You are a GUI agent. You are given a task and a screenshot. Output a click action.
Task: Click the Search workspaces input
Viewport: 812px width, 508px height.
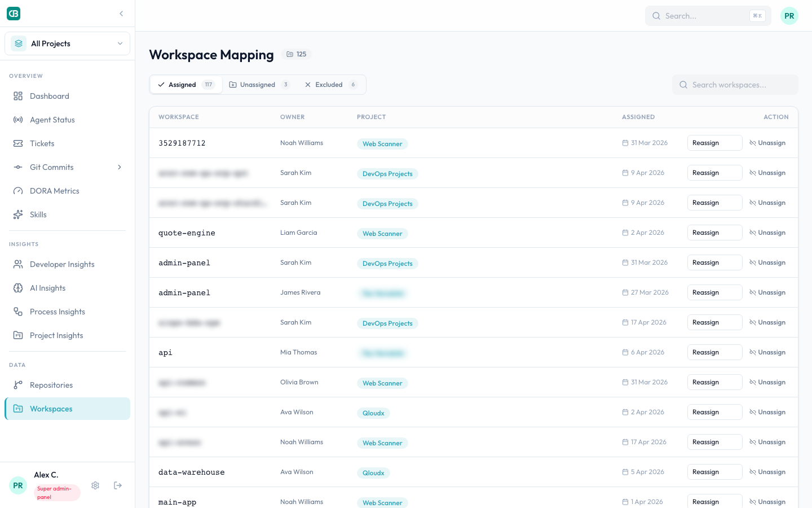pos(735,85)
